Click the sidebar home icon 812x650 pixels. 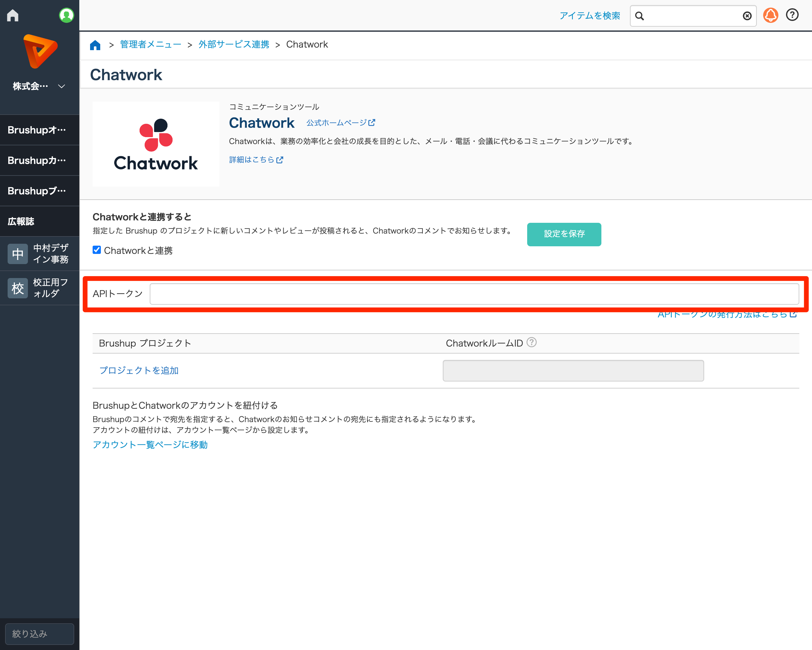[13, 16]
